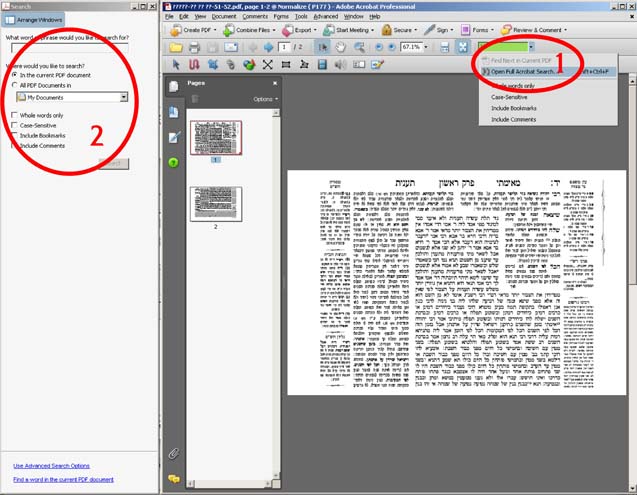
Task: Choose the Select Object arrow tool
Action: point(176,65)
